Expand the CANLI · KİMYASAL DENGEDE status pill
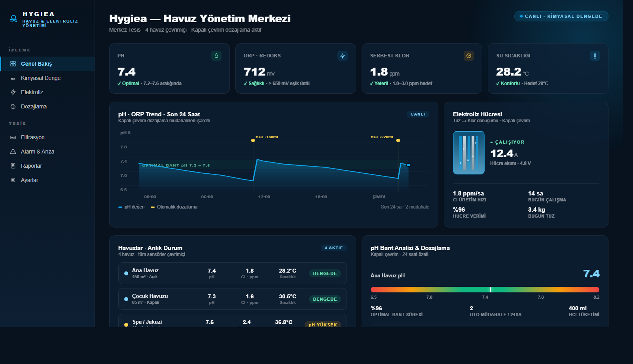The width and height of the screenshot is (633, 364). click(x=561, y=16)
